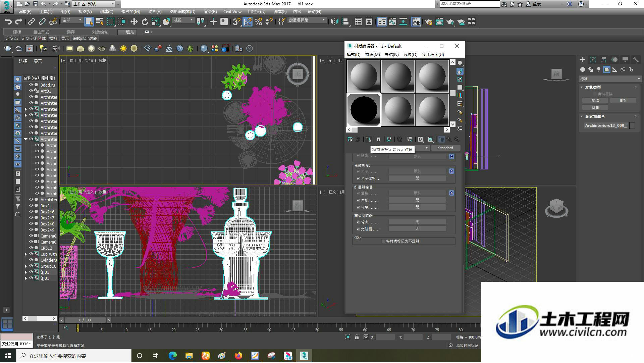Open the 全部 selection filter dropdown
Image resolution: width=644 pixels, height=363 pixels.
pos(72,20)
